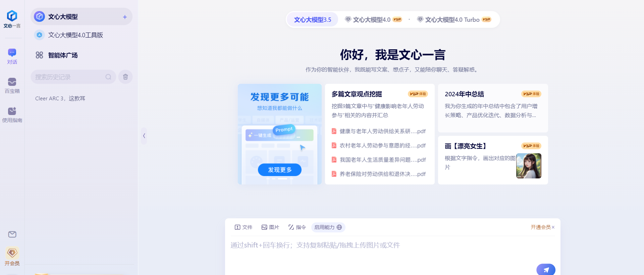Open the history item Cleer ARC 3，这款耳
This screenshot has width=644, height=275.
pyautogui.click(x=60, y=98)
